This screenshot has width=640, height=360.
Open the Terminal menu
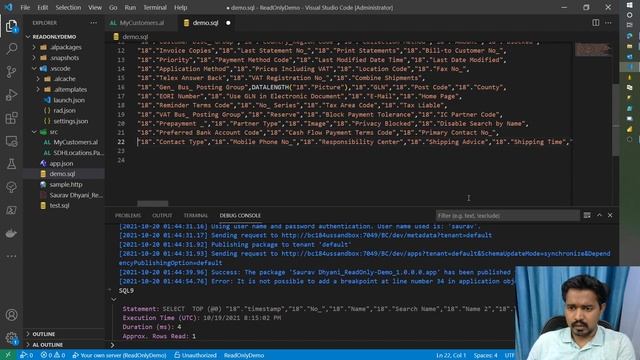pos(155,7)
